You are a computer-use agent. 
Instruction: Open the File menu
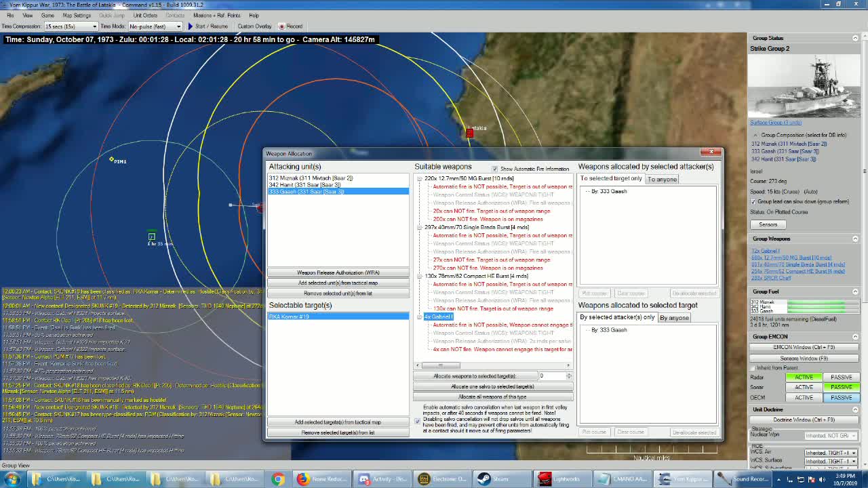pyautogui.click(x=10, y=15)
